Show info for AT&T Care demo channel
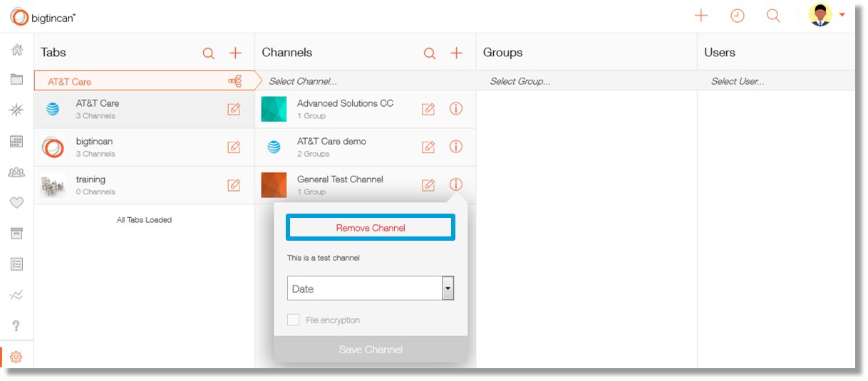Viewport: 868px width, 381px height. coord(456,146)
